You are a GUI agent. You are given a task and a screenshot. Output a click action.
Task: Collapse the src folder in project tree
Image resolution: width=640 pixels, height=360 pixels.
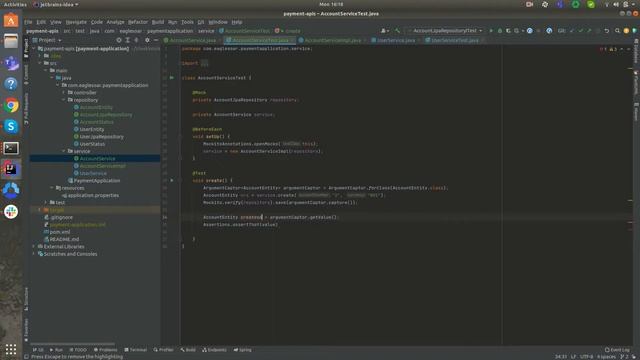click(40, 63)
